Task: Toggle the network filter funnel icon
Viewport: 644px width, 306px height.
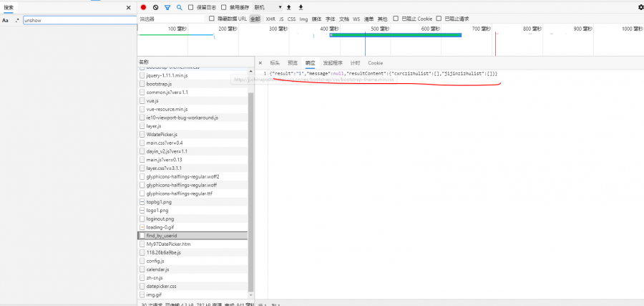Action: click(x=167, y=7)
